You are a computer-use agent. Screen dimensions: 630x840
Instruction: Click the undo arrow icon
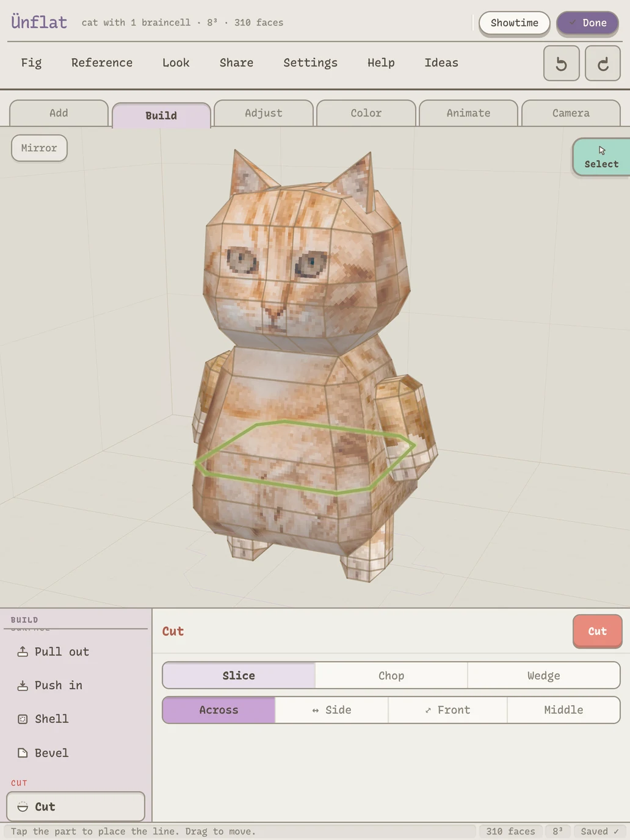[x=561, y=63]
